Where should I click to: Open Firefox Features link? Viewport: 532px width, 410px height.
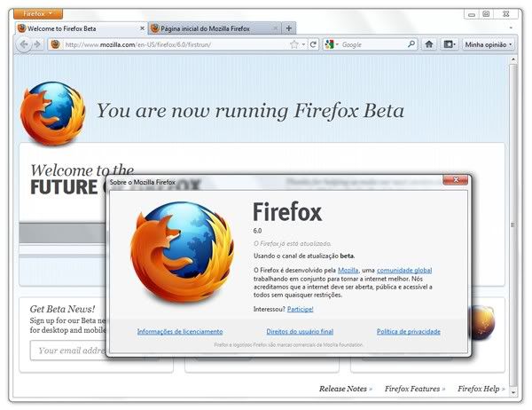click(x=415, y=389)
